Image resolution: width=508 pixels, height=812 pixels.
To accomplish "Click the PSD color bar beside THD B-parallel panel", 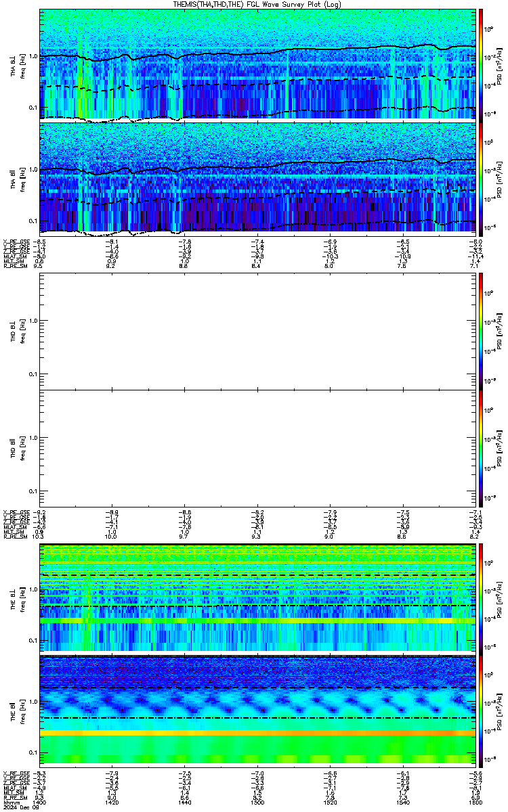I will (481, 448).
